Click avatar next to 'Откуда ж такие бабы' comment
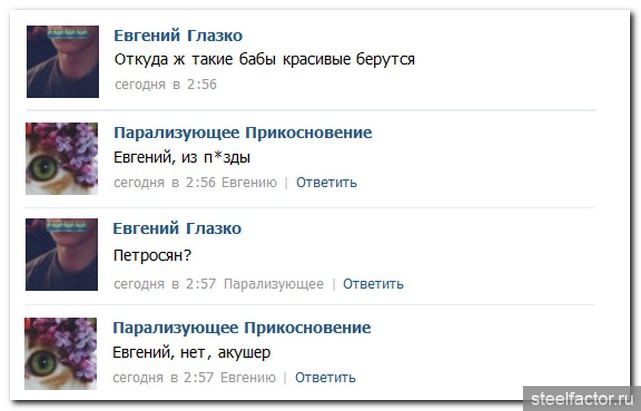The height and width of the screenshot is (411, 641). pos(61,61)
